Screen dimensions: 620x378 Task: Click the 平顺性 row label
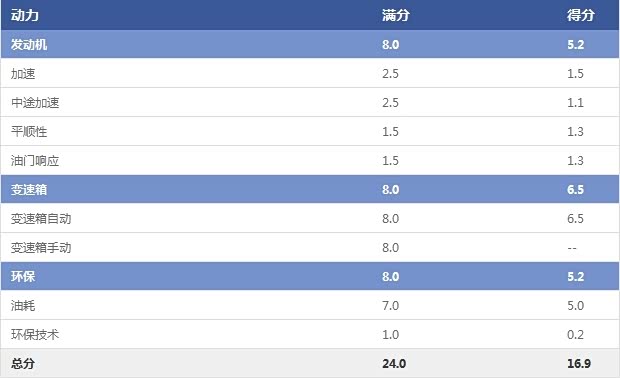point(29,132)
